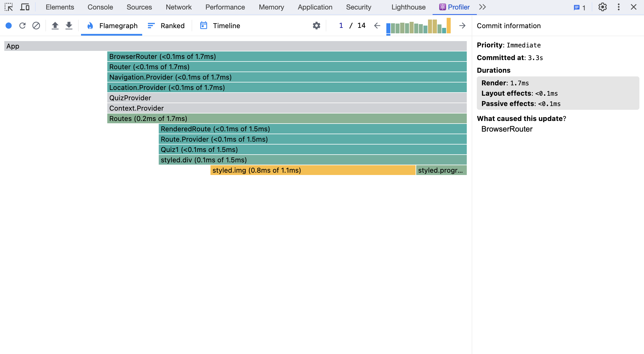The image size is (644, 354).
Task: Load a saved profile with upload icon
Action: pyautogui.click(x=55, y=26)
